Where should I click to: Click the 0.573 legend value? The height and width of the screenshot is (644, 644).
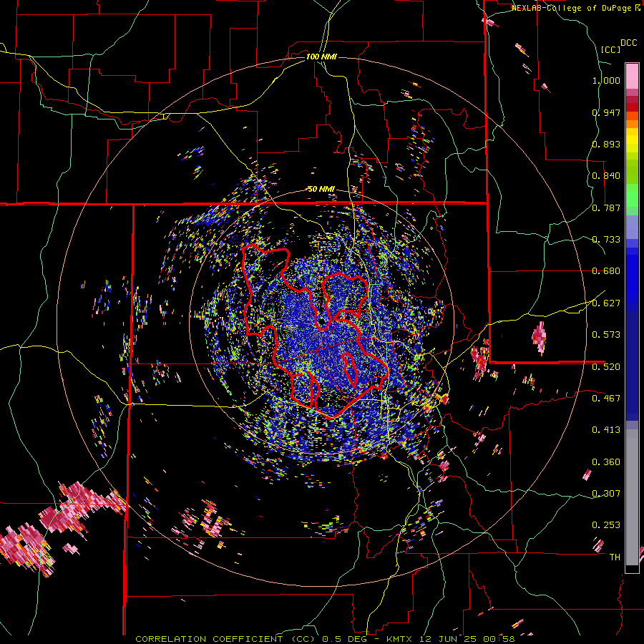click(x=606, y=335)
